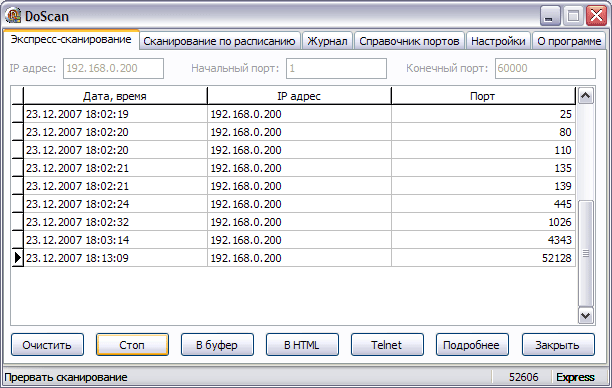Close the DoScan window
The width and height of the screenshot is (612, 388).
tap(597, 16)
